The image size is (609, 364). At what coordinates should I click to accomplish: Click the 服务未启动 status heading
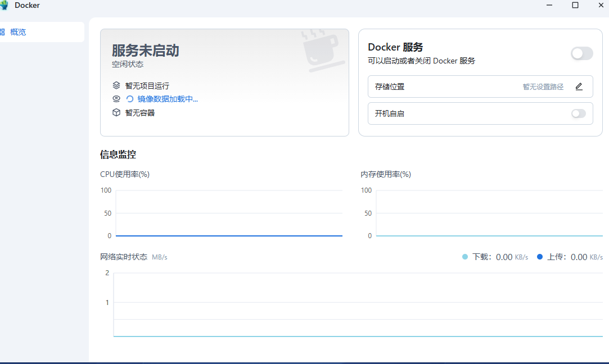[x=145, y=51]
